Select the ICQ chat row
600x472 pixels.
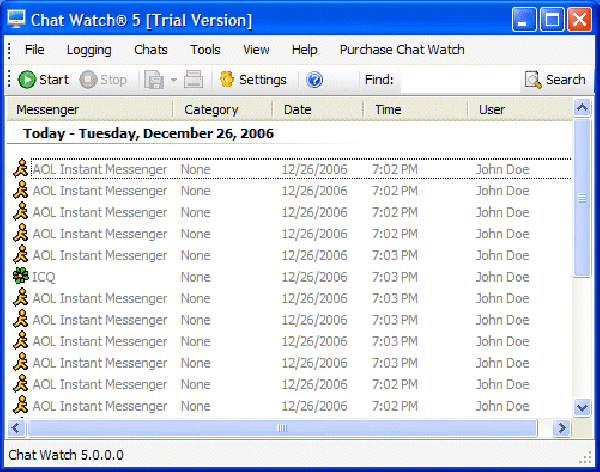[290, 277]
